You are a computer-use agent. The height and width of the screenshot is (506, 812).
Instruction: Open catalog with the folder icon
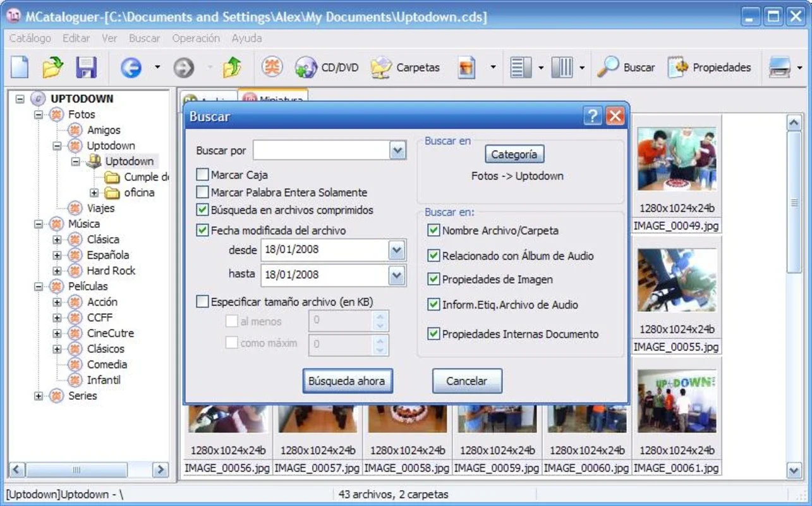pyautogui.click(x=52, y=67)
